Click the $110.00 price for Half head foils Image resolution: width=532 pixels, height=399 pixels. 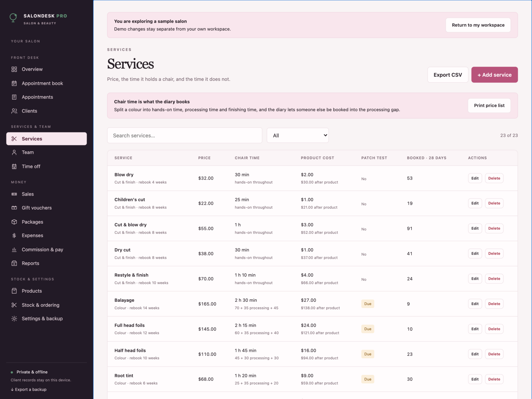(x=207, y=354)
